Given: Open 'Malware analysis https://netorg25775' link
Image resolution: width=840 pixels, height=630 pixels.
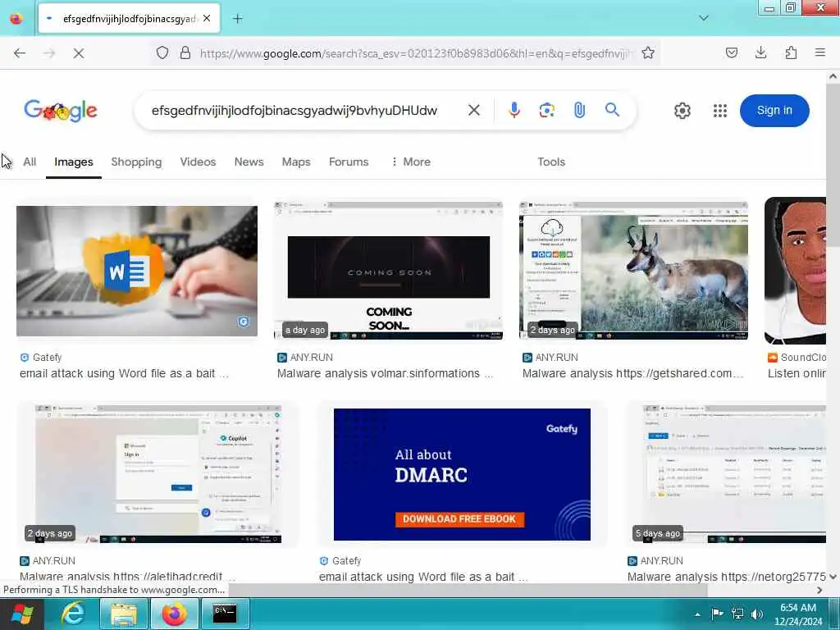Looking at the screenshot, I should [727, 577].
